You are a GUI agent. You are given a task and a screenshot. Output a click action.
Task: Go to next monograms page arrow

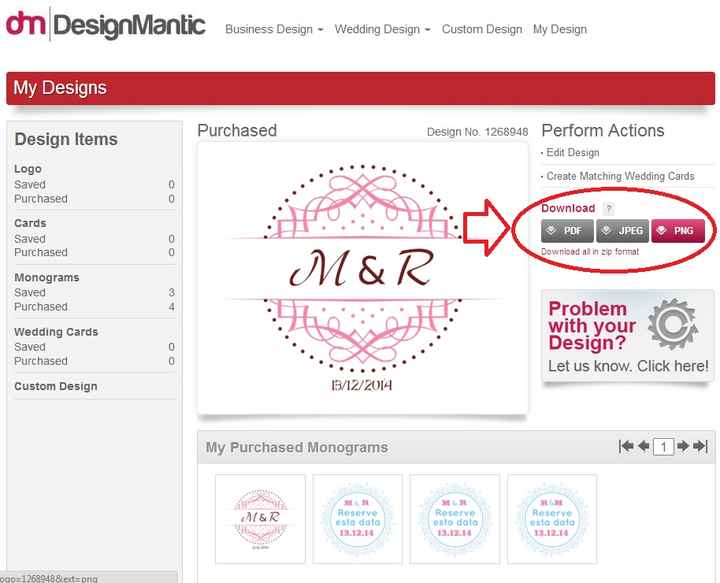683,446
